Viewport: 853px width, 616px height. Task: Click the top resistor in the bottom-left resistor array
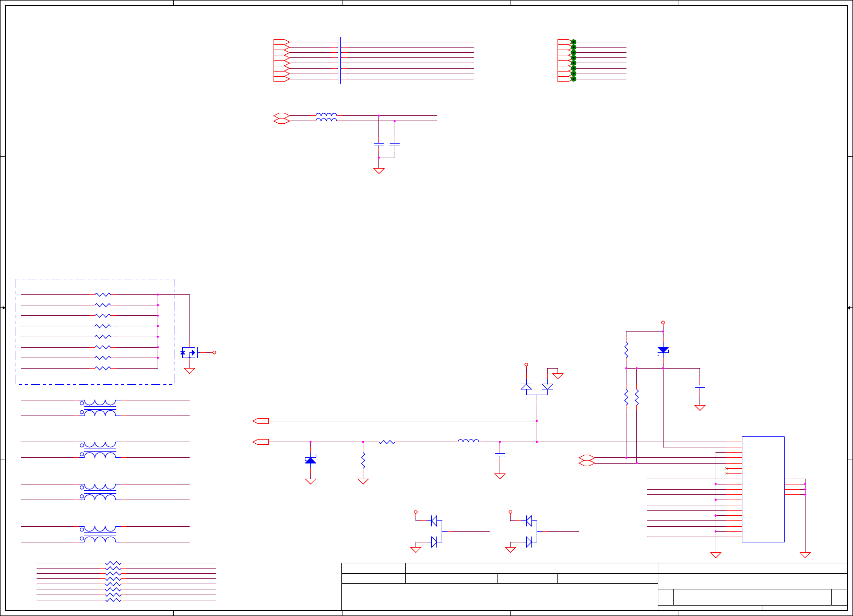click(x=113, y=563)
